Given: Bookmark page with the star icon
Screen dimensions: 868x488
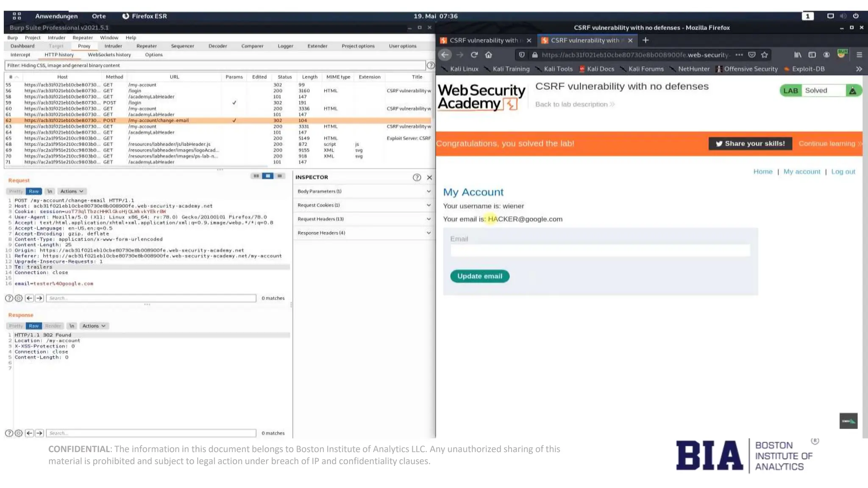Looking at the screenshot, I should coord(765,55).
